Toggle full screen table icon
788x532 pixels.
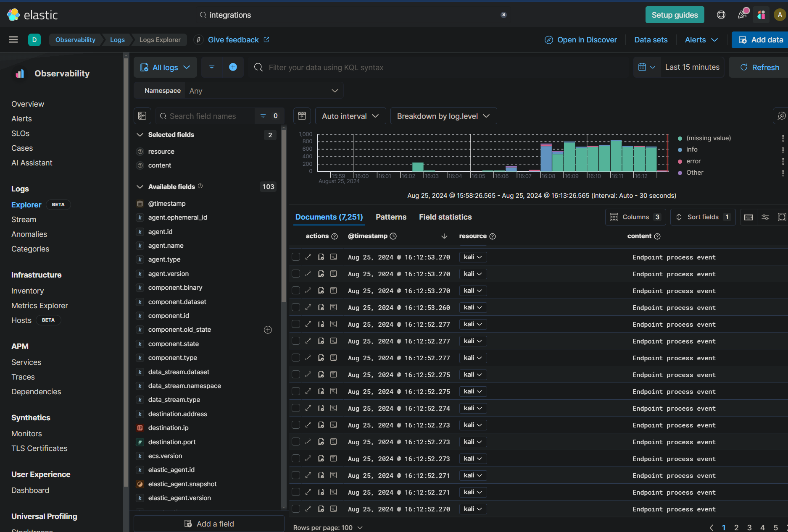[x=782, y=217]
